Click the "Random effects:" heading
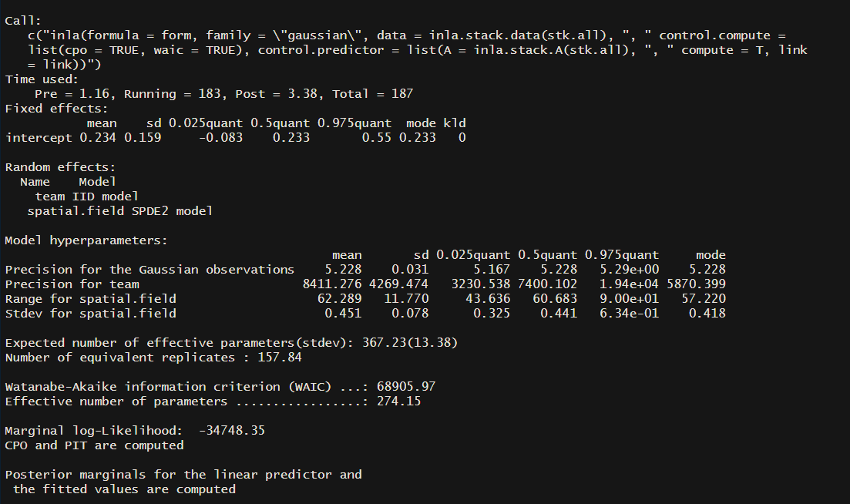Screen dimensions: 850x504 click(60, 167)
